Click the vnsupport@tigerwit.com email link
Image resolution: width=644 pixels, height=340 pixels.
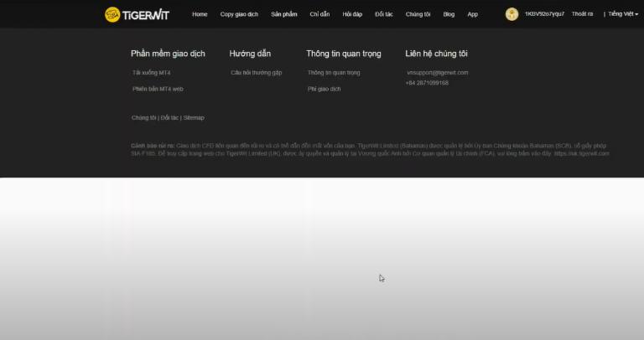[438, 73]
